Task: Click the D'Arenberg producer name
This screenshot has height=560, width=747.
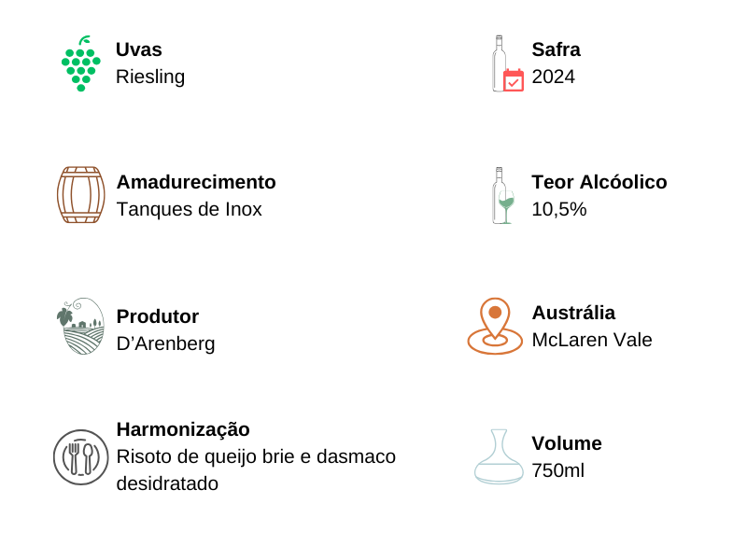Action: pyautogui.click(x=166, y=343)
